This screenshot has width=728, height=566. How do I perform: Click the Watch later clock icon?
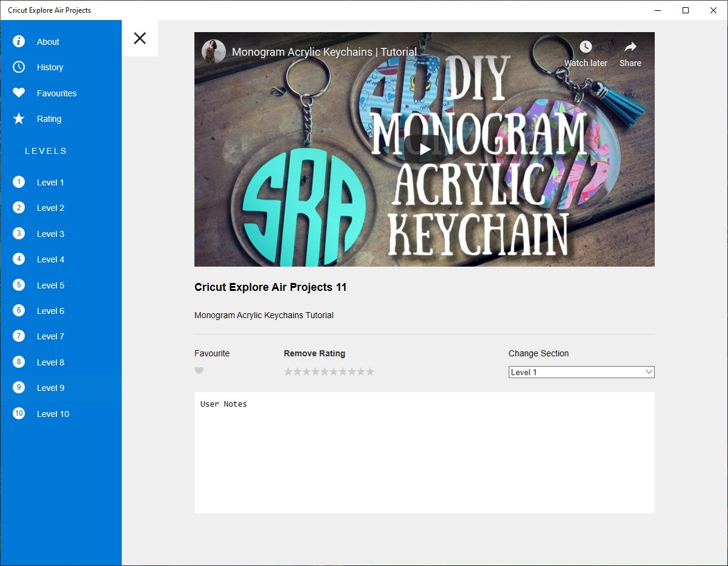(585, 46)
